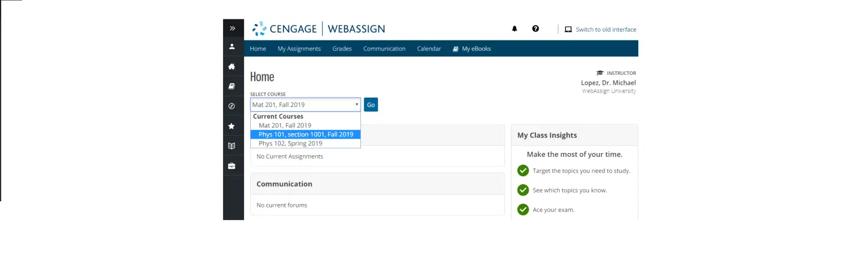Open the Calendar menu item

[429, 49]
